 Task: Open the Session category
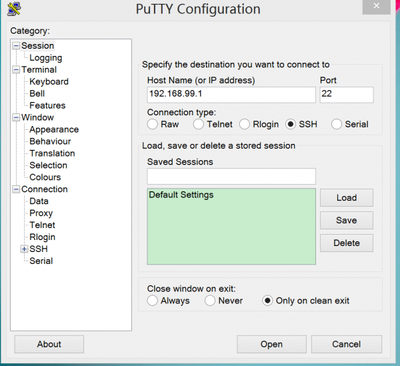[x=38, y=46]
